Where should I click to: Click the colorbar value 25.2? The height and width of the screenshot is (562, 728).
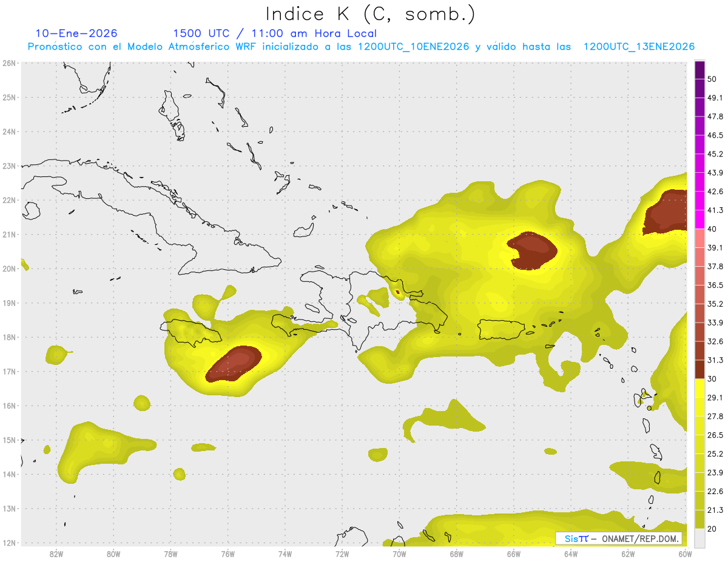click(715, 454)
